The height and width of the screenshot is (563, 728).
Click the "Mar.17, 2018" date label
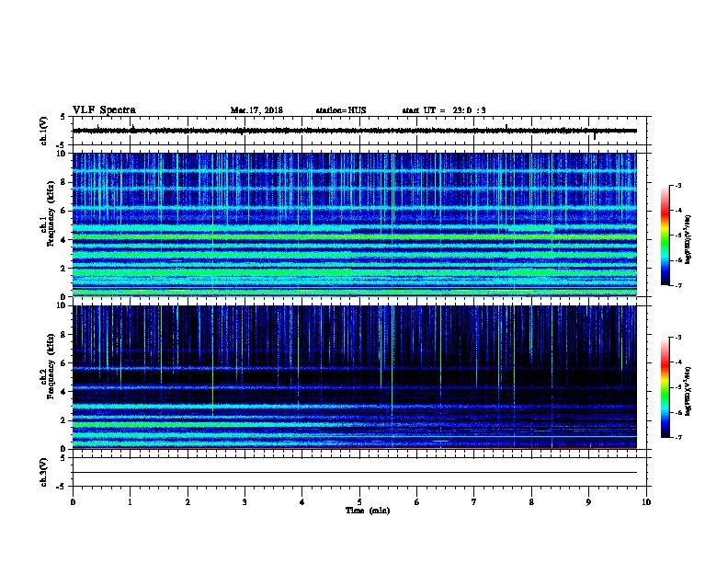tap(256, 110)
